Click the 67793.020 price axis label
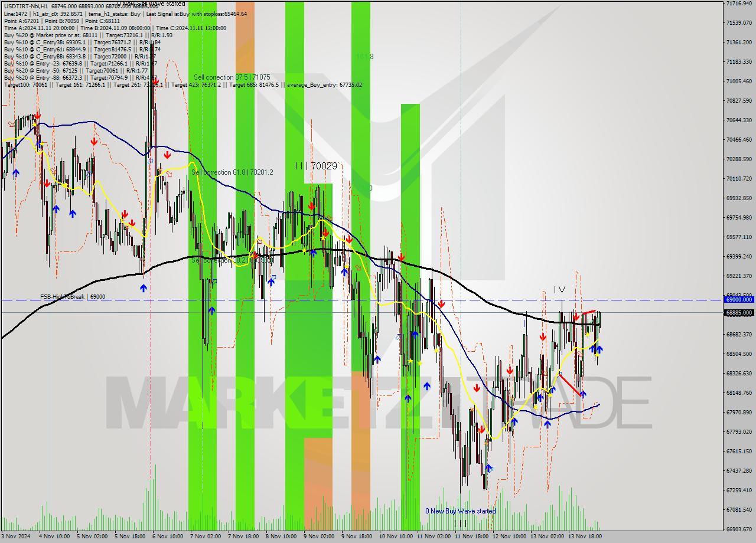 [739, 432]
